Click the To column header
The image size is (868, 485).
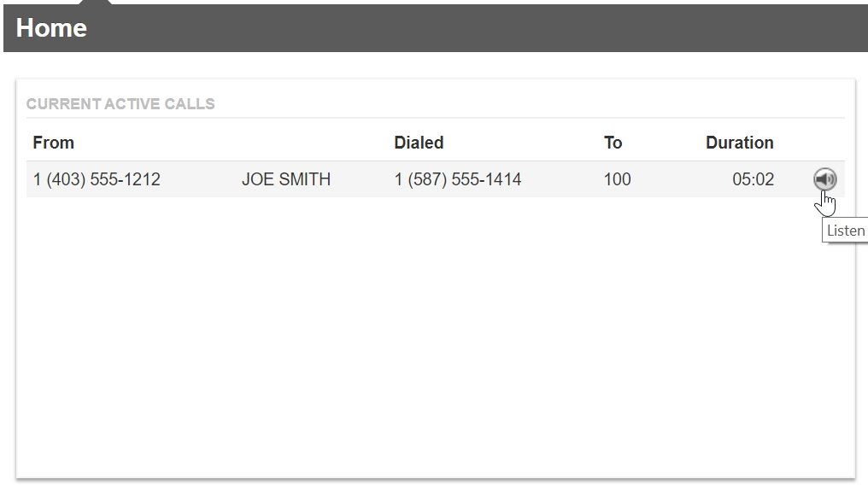coord(613,143)
